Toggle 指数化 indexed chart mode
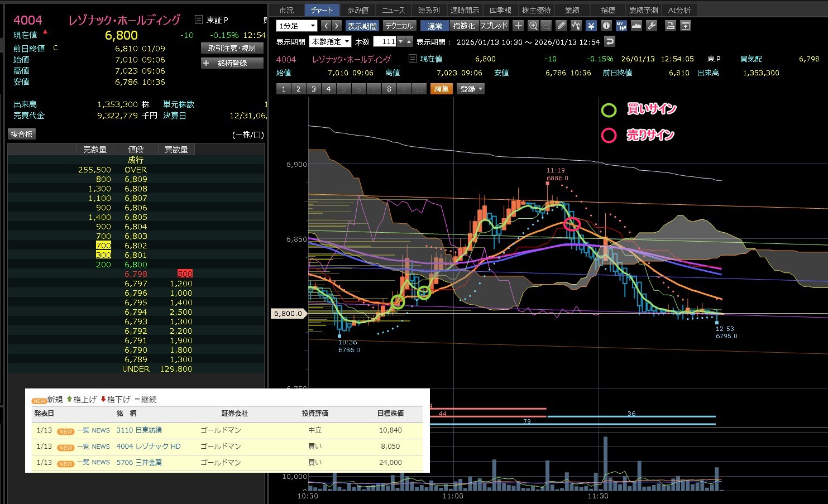 (x=464, y=26)
